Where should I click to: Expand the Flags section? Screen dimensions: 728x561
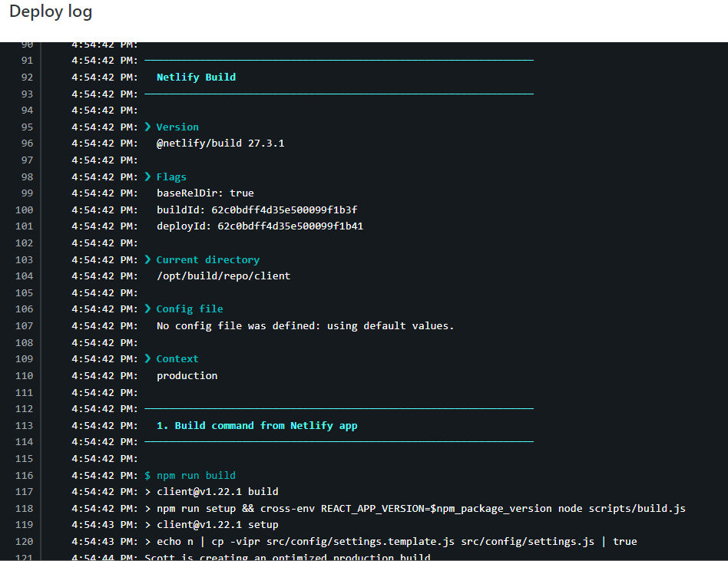[147, 177]
